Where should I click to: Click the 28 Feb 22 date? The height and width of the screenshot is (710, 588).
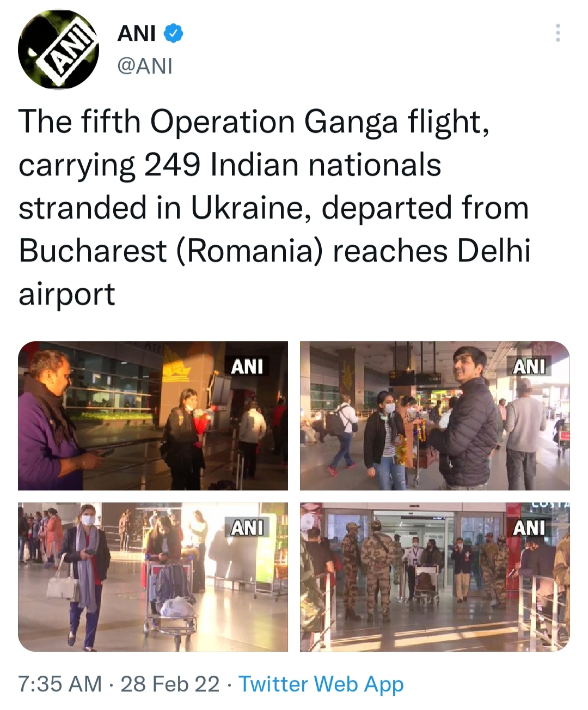click(170, 683)
